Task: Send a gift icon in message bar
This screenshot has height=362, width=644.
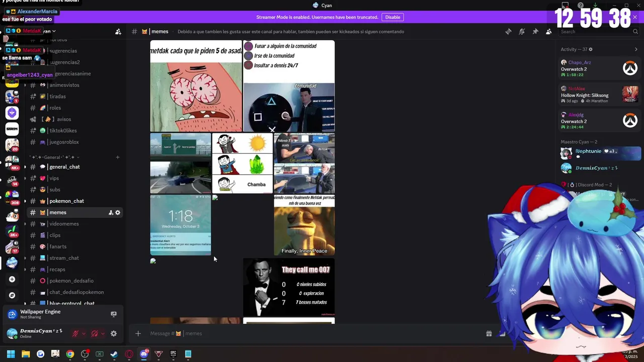Action: [489, 333]
